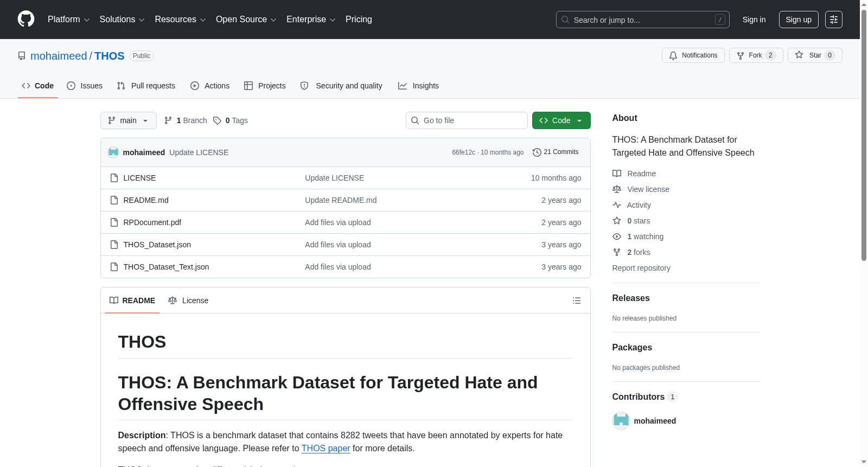This screenshot has height=467, width=868.
Task: Focus the Go to file input
Action: point(467,120)
